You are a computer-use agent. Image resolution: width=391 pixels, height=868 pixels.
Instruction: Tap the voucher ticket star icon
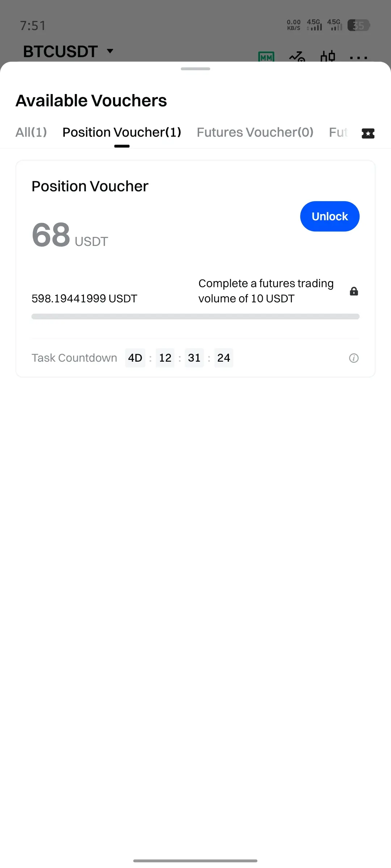pyautogui.click(x=368, y=133)
